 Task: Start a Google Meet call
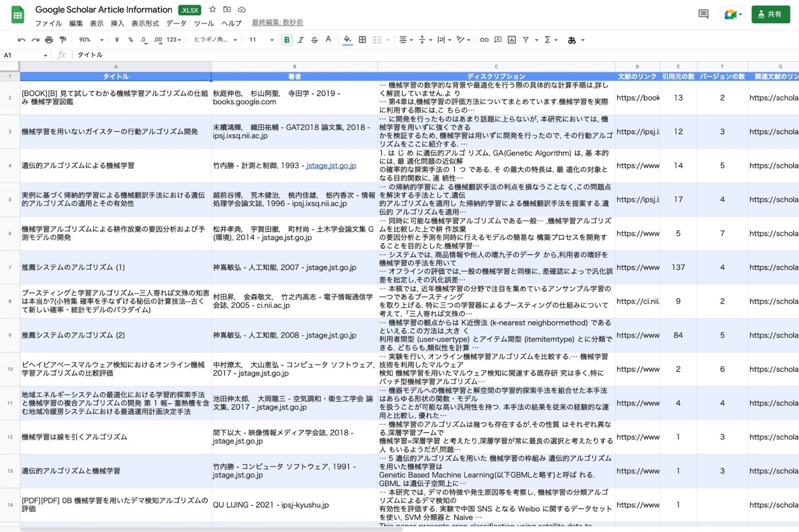pyautogui.click(x=732, y=14)
